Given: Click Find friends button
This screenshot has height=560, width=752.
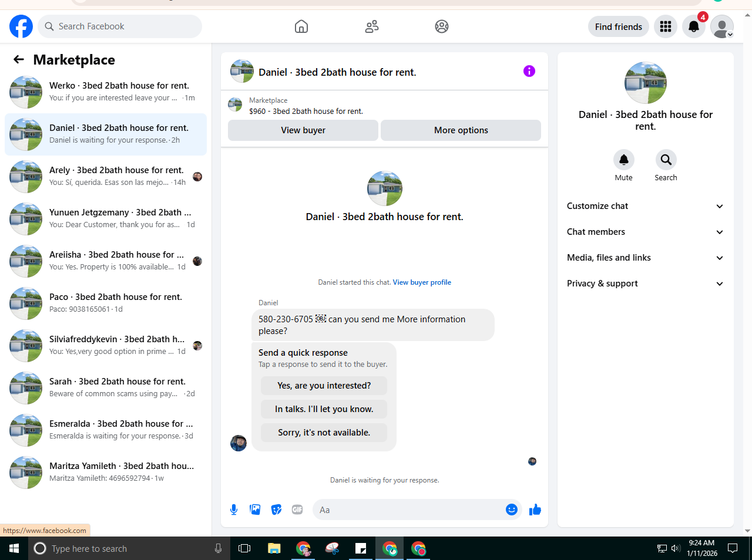Looking at the screenshot, I should tap(619, 26).
